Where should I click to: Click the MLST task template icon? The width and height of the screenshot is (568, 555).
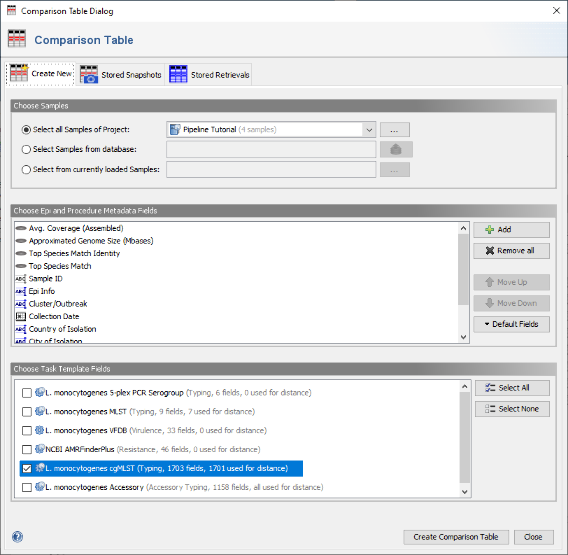tap(39, 411)
